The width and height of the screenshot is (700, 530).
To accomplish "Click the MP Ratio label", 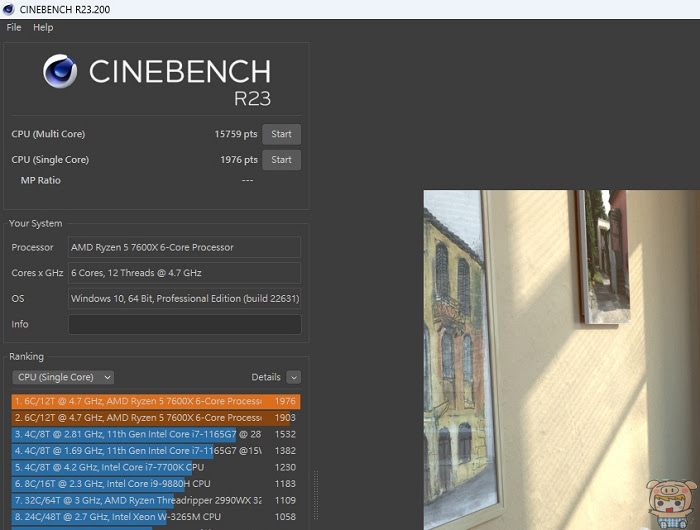I will (x=41, y=180).
